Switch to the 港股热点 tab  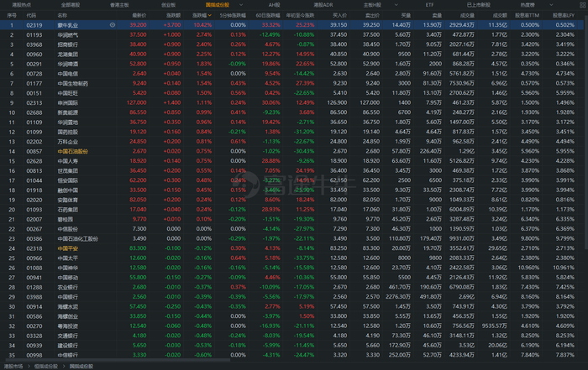click(x=21, y=5)
